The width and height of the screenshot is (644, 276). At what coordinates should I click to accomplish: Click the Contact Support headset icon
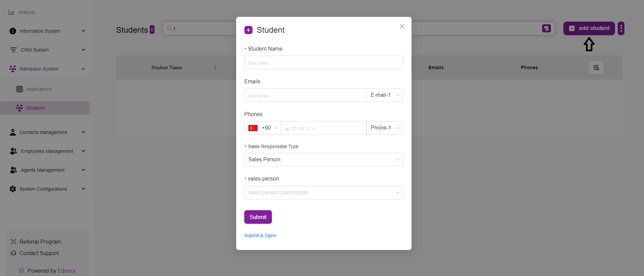coord(13,253)
